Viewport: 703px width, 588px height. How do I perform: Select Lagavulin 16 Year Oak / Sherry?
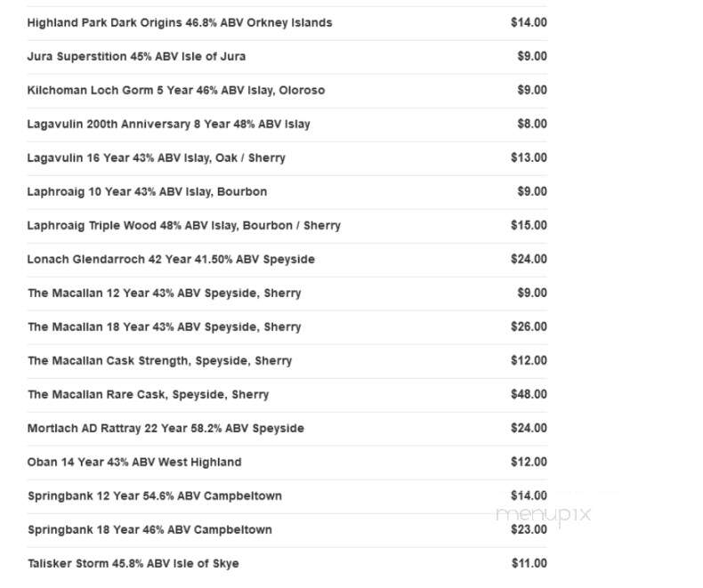point(287,158)
